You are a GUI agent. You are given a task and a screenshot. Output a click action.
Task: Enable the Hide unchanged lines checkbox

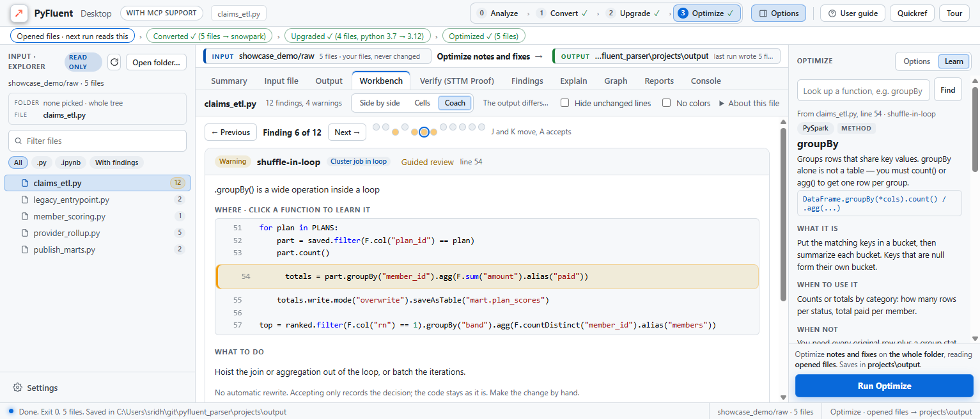[x=565, y=103]
